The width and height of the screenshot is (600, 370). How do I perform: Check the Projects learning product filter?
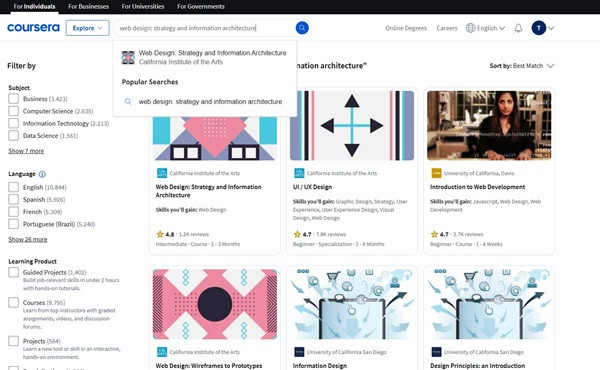(x=13, y=341)
